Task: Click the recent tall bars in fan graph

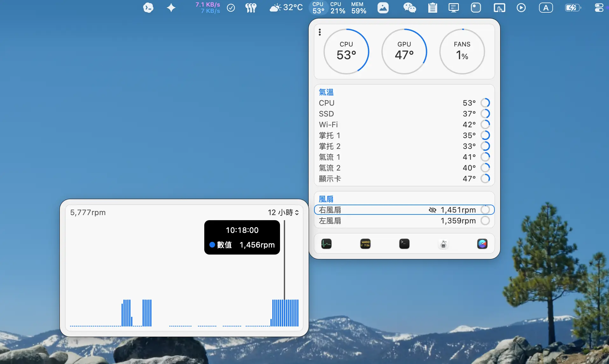Action: [x=285, y=313]
